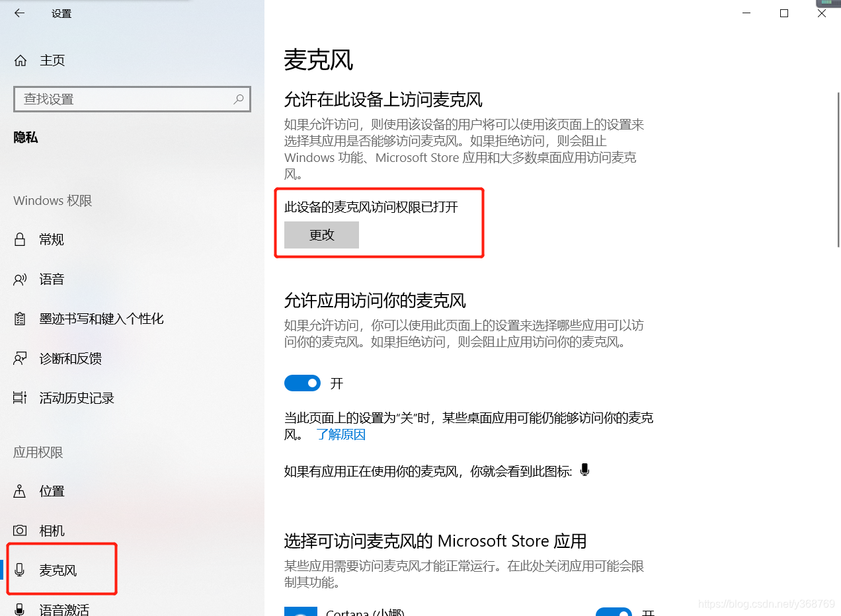Open the 语音 speech icon
The image size is (841, 616).
(20, 279)
